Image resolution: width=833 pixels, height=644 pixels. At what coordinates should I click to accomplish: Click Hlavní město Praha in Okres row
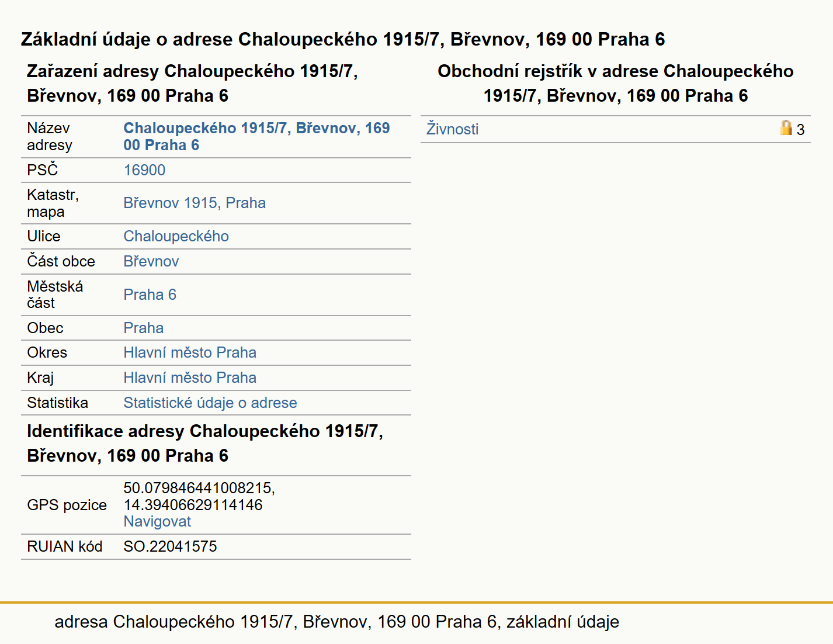190,352
